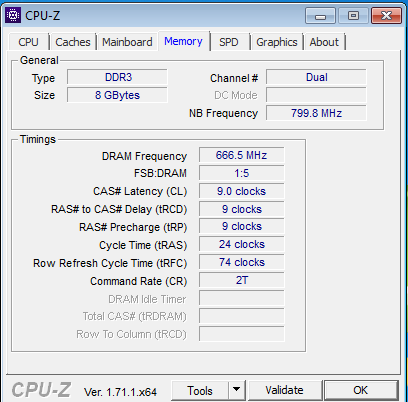The width and height of the screenshot is (408, 402).
Task: Click the RAS# Precharge (tRP) label
Action: 133,227
